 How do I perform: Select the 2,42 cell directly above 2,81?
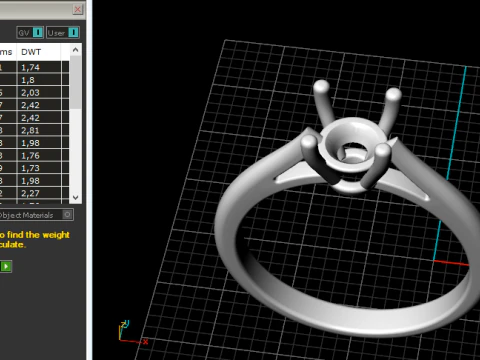pyautogui.click(x=39, y=118)
